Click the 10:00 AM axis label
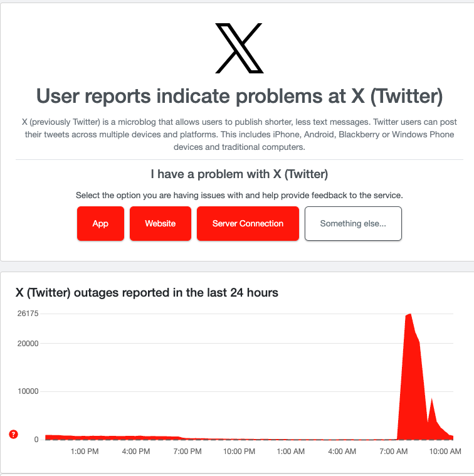 tap(445, 452)
